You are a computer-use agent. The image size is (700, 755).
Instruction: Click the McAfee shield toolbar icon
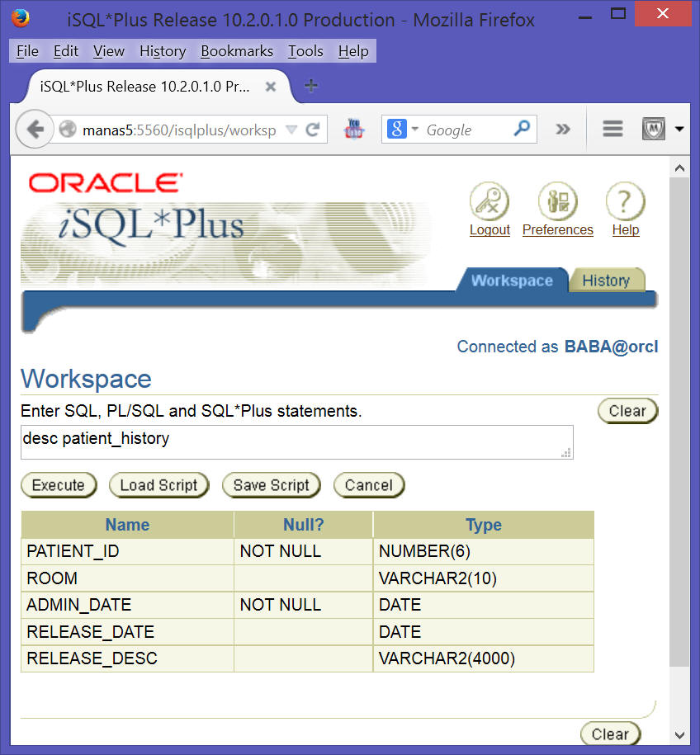coord(653,129)
